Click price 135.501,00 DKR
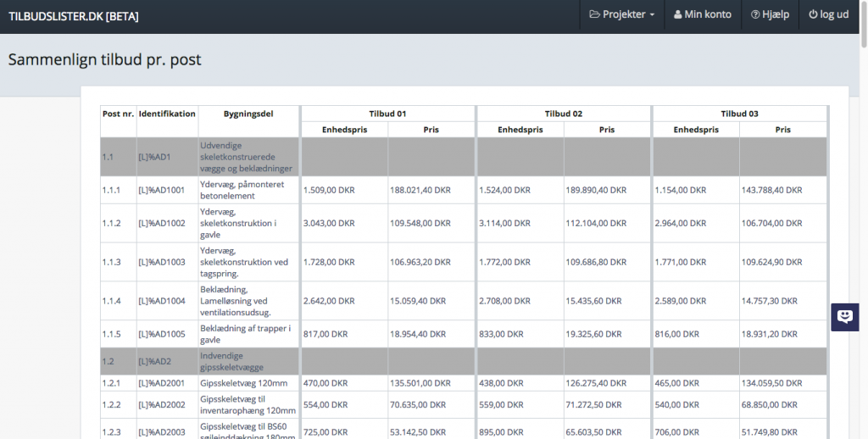This screenshot has width=868, height=439. [x=420, y=383]
